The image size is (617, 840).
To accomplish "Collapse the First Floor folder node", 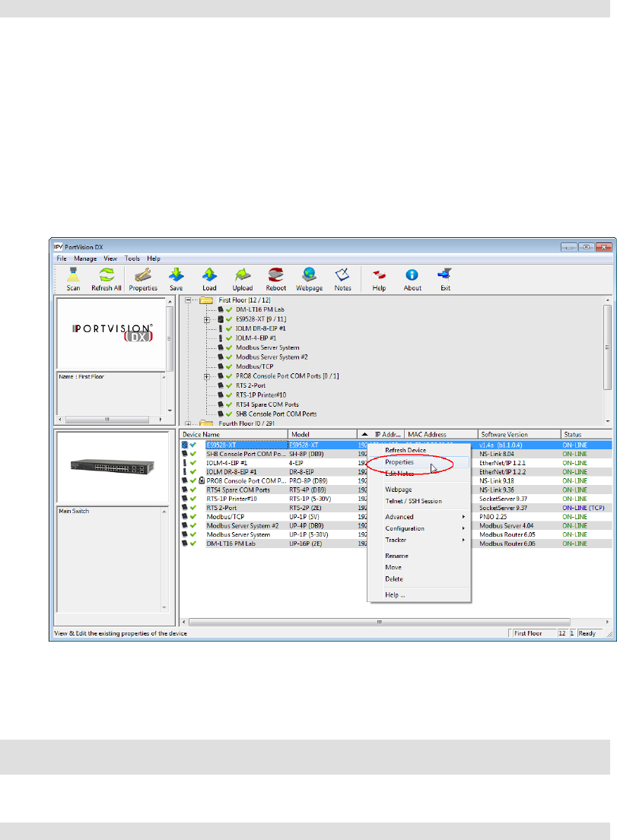I will [188, 300].
